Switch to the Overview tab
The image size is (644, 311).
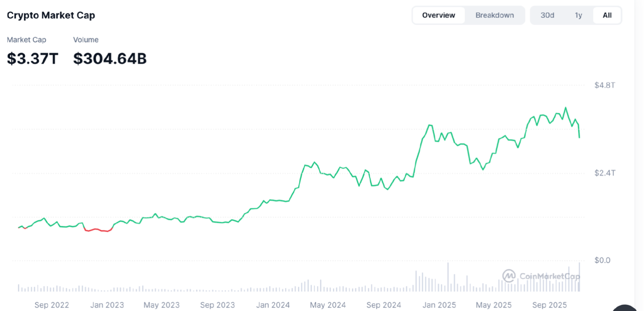pos(438,15)
